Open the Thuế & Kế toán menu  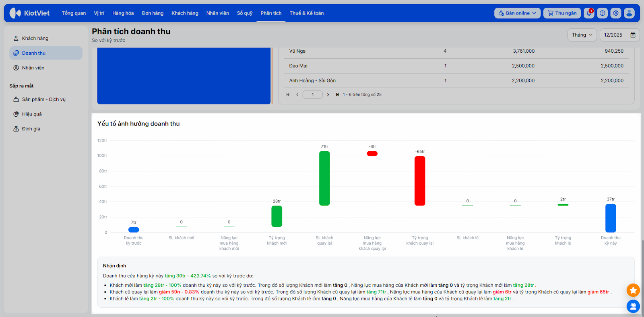pos(307,13)
